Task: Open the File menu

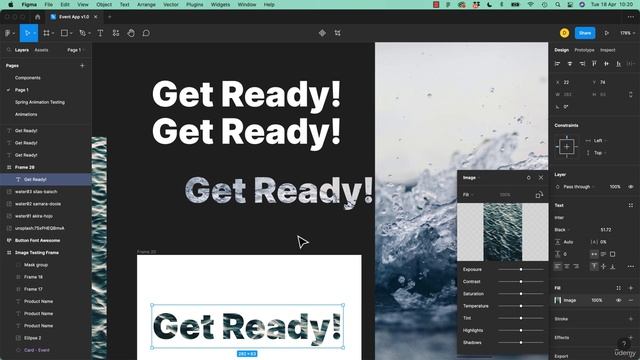Action: [x=49, y=4]
